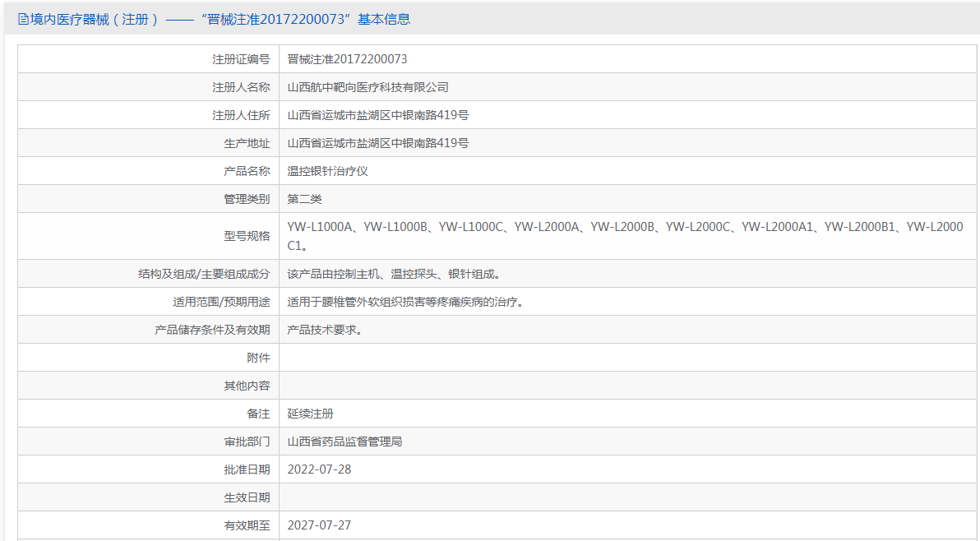Image resolution: width=980 pixels, height=541 pixels.
Task: Select text 适用于腰椎管外软组织损害等疼痛疾病的治疗。
Action: 405,302
